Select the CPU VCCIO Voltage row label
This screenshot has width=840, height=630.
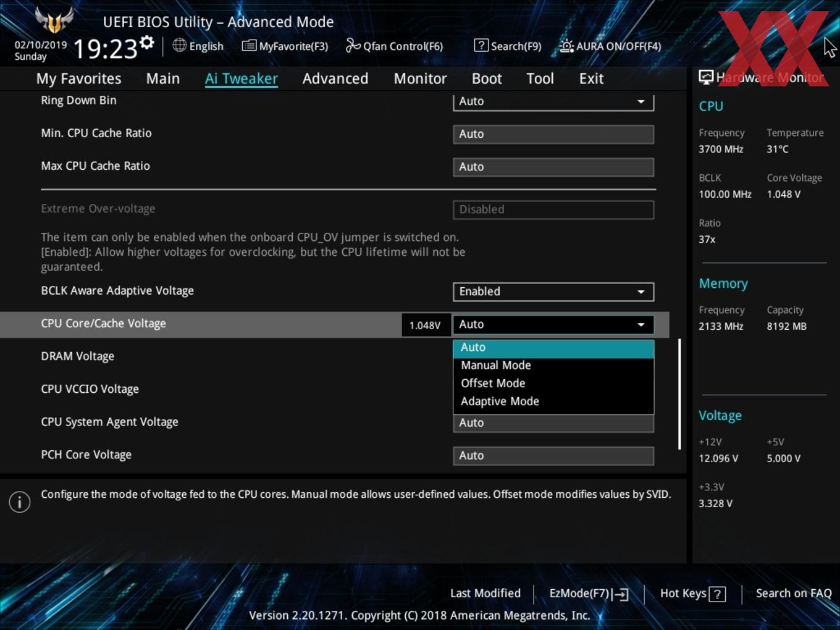pyautogui.click(x=90, y=389)
